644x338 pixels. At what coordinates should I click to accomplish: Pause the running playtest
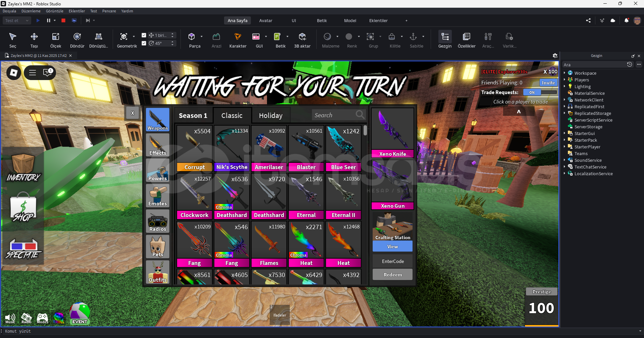tap(49, 20)
